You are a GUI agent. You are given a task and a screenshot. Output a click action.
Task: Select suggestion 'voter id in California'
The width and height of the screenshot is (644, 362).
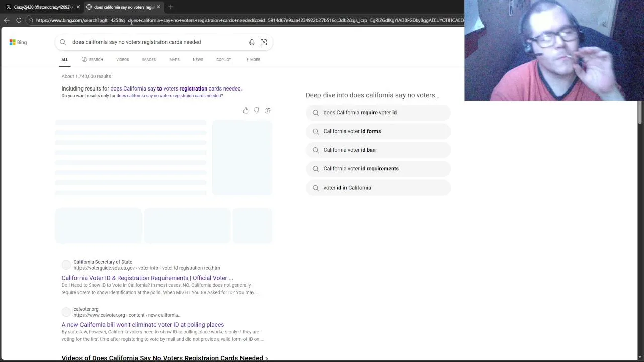[378, 188]
